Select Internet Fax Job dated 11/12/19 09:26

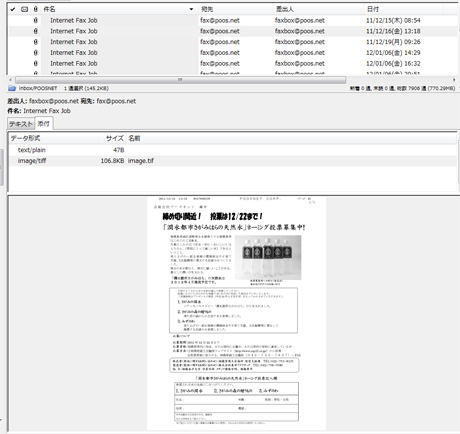[232, 42]
